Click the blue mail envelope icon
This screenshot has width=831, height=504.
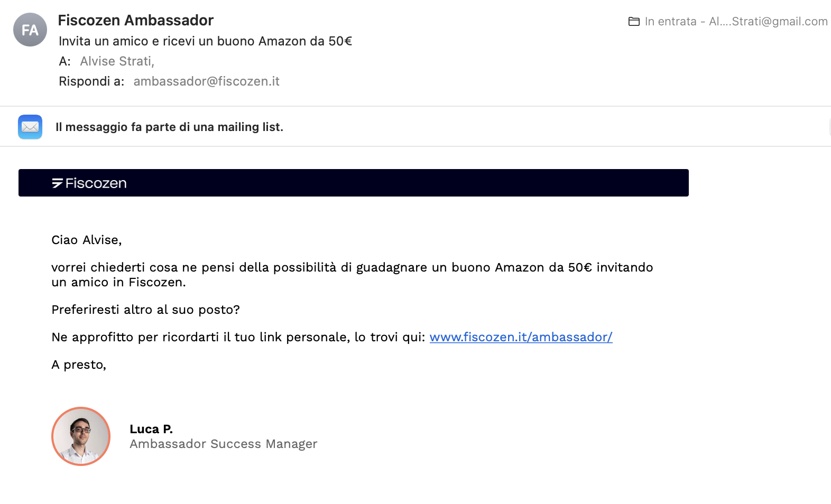point(30,127)
